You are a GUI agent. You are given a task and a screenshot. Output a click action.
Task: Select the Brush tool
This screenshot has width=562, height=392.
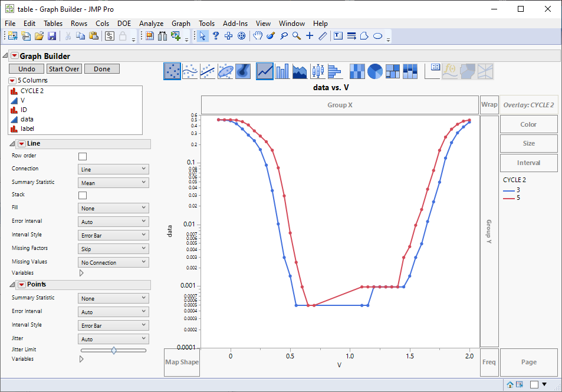coord(271,36)
